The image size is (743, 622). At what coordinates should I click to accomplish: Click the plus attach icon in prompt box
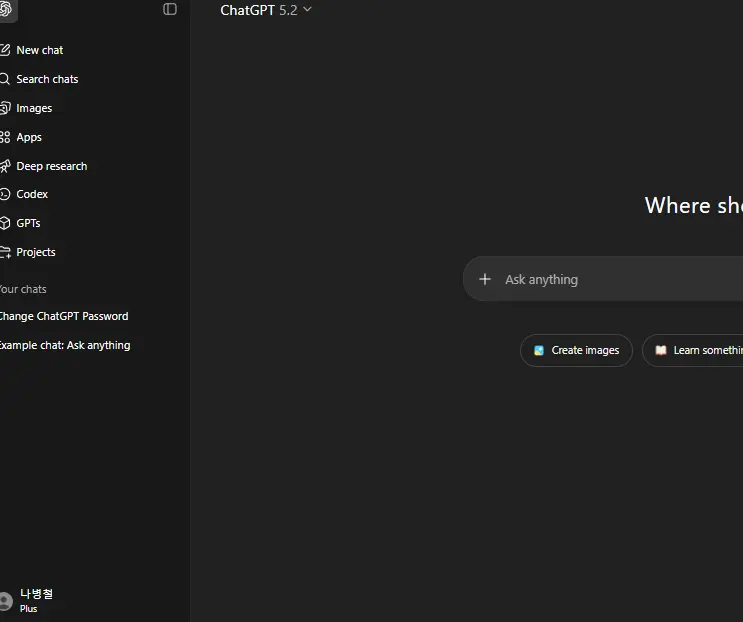click(485, 279)
